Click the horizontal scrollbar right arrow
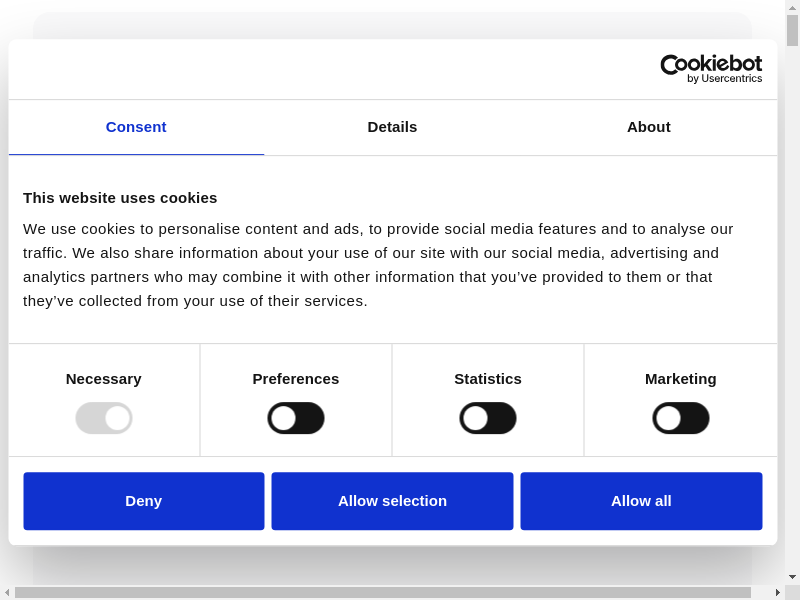800x600 pixels. point(778,592)
